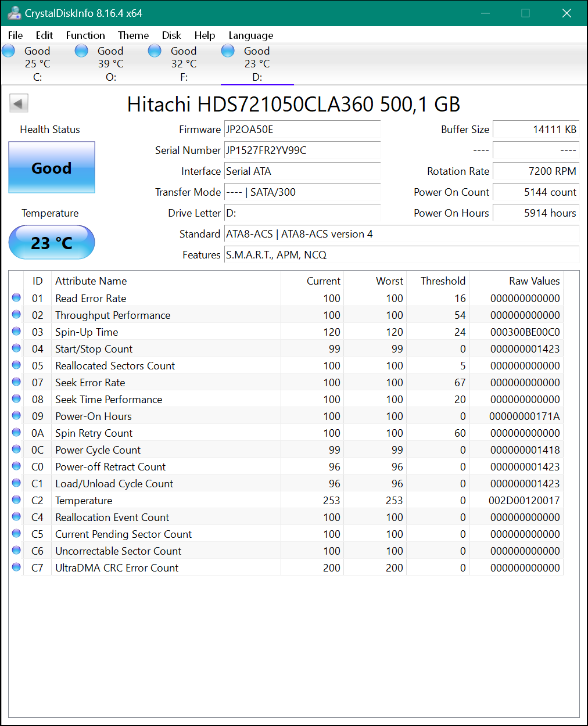Viewport: 588px width, 726px height.
Task: Click raw value 002D00120017
Action: (x=525, y=501)
